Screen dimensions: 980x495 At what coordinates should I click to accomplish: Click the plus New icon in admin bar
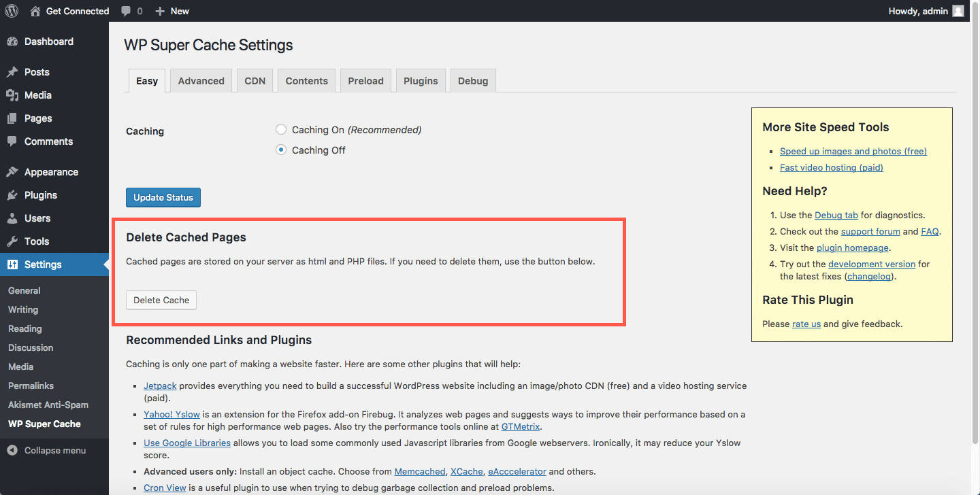160,11
